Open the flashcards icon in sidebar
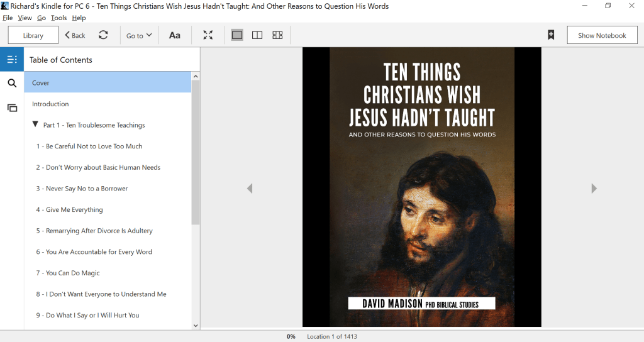 point(12,108)
